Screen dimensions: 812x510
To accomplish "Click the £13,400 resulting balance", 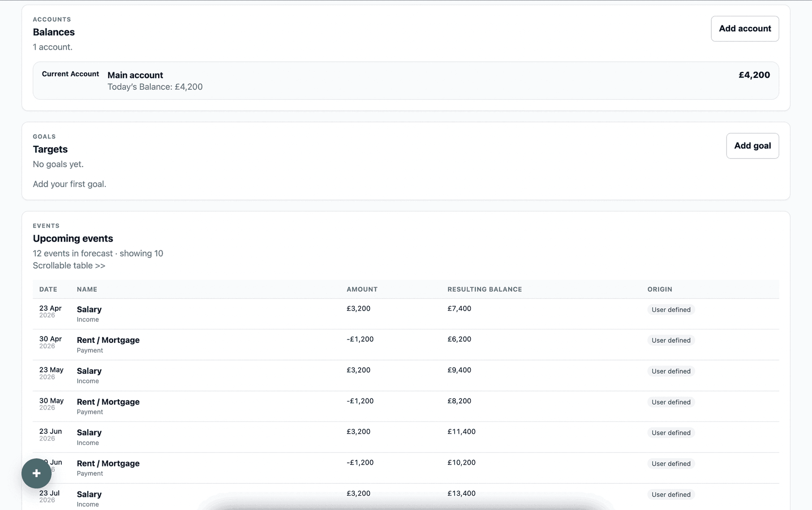I will 461,493.
